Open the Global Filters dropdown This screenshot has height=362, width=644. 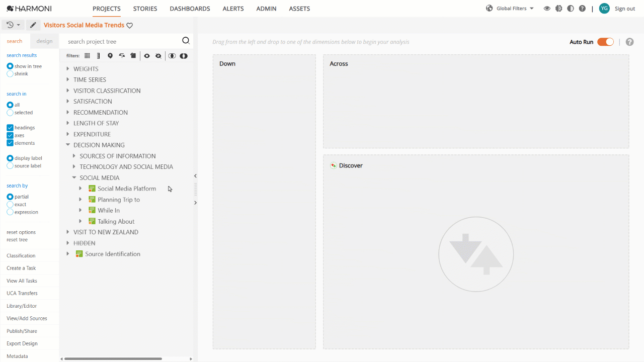click(x=515, y=9)
